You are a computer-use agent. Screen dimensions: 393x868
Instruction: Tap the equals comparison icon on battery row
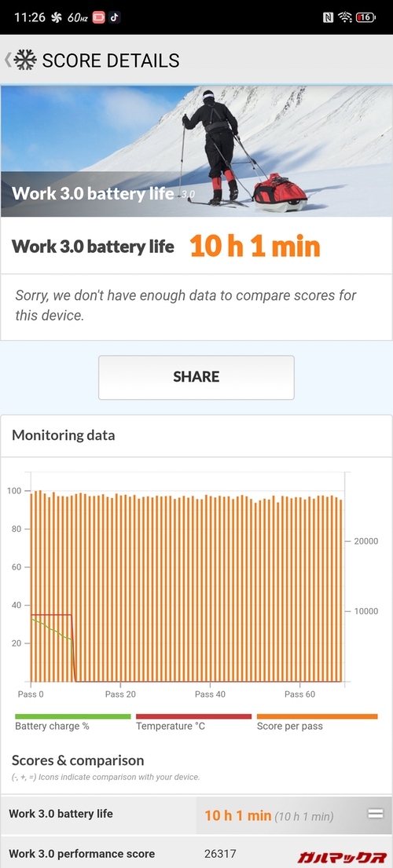(x=375, y=814)
